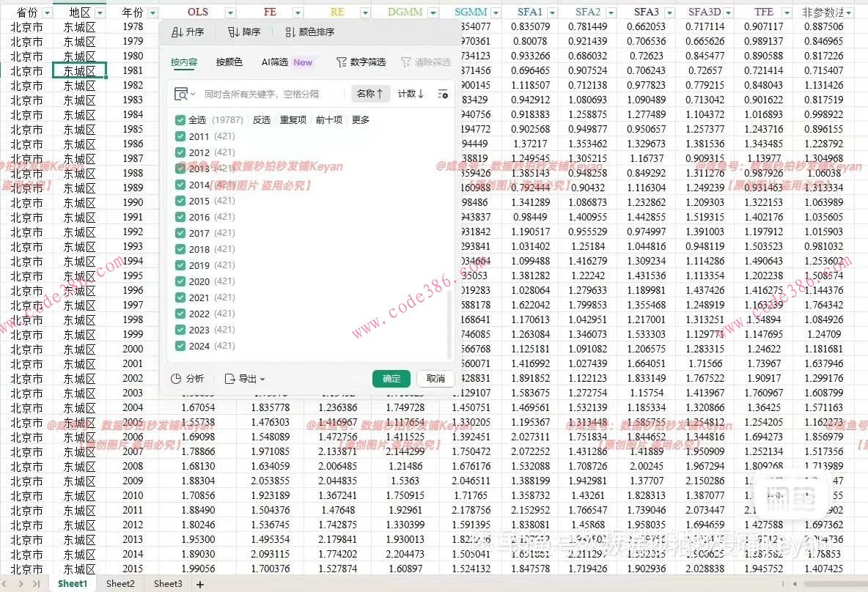The height and width of the screenshot is (592, 868).
Task: Uncheck the 全选 select-all checkbox
Action: pos(180,119)
